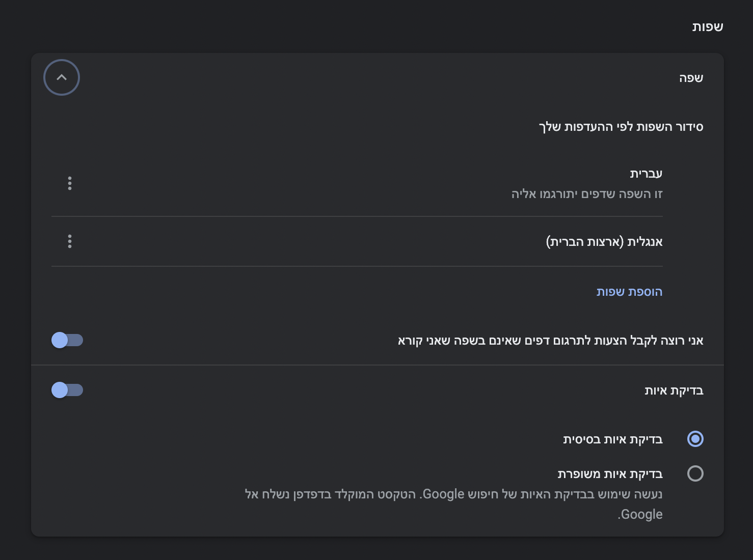Click the סידור השפות לפי ההעדפות שלך text

point(621,127)
